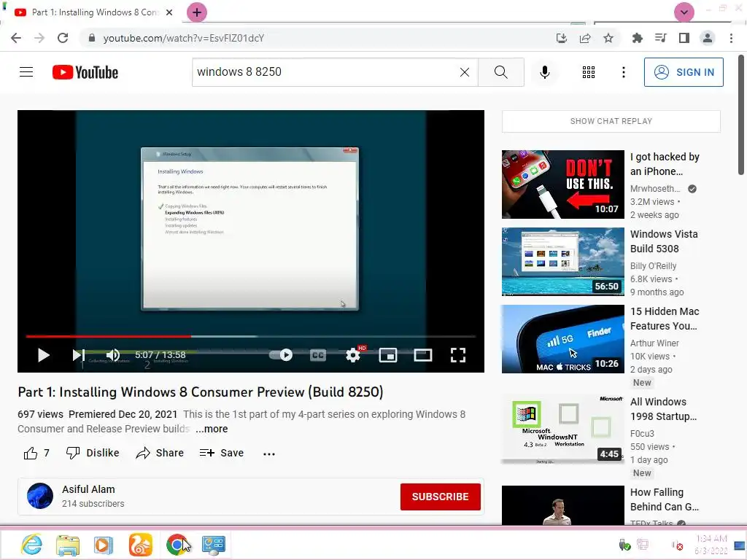Enable miniplayer mode

(x=388, y=355)
